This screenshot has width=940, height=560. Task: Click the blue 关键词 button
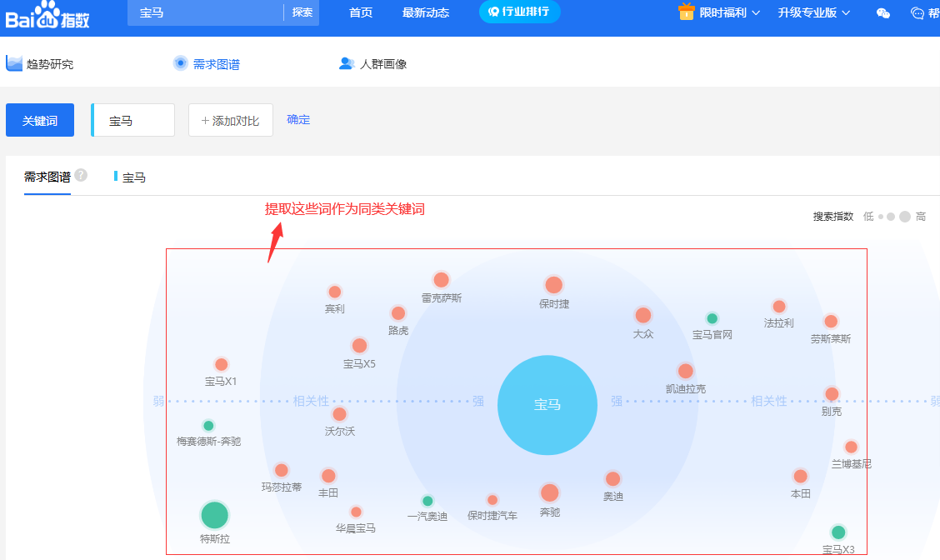pos(40,120)
